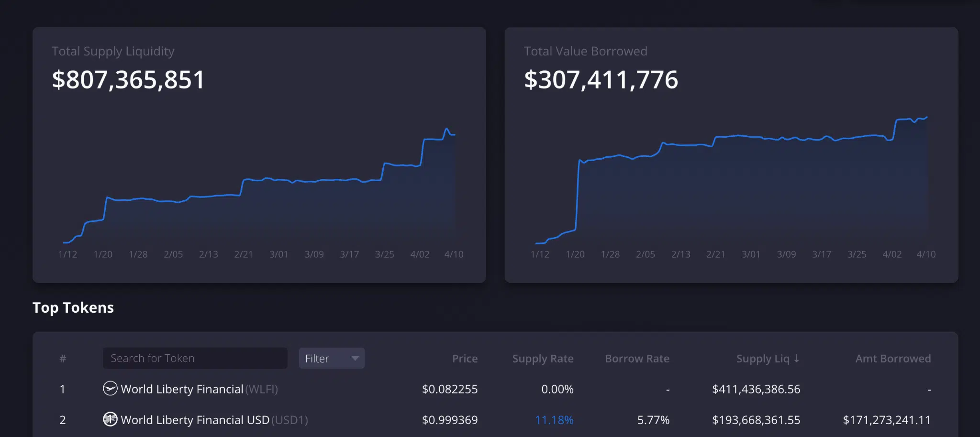980x437 pixels.
Task: Click the 4/10 date label on left chart
Action: pos(454,254)
